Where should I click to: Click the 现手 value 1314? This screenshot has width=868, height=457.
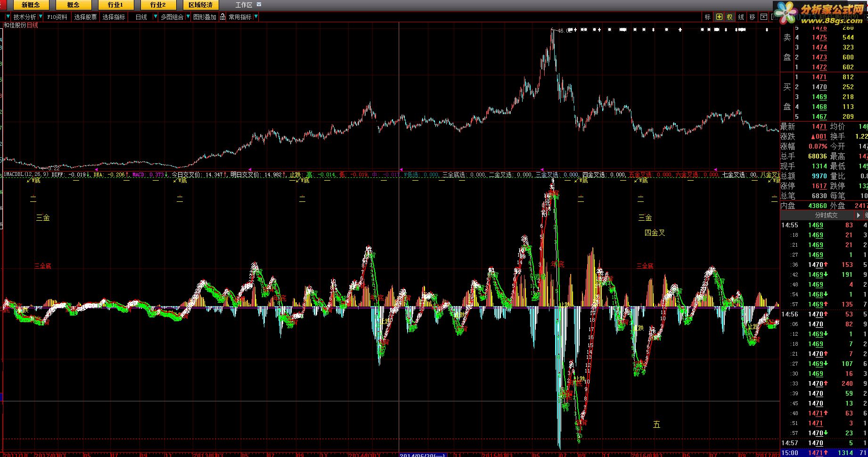(819, 166)
